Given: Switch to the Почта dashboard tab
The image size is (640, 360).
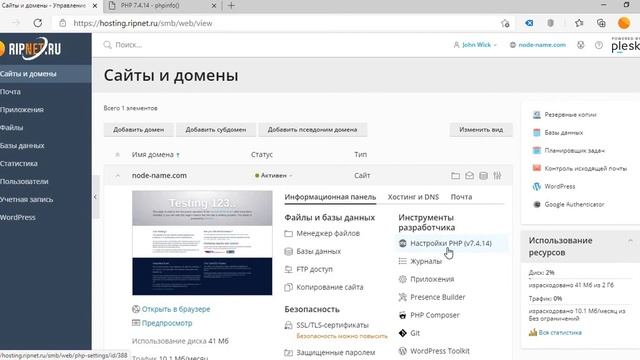Looking at the screenshot, I should 461,197.
